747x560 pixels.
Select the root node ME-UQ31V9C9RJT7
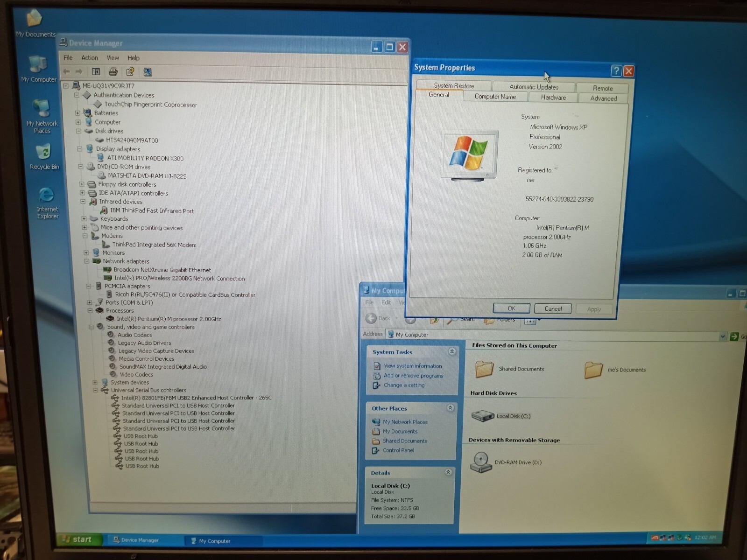(108, 86)
